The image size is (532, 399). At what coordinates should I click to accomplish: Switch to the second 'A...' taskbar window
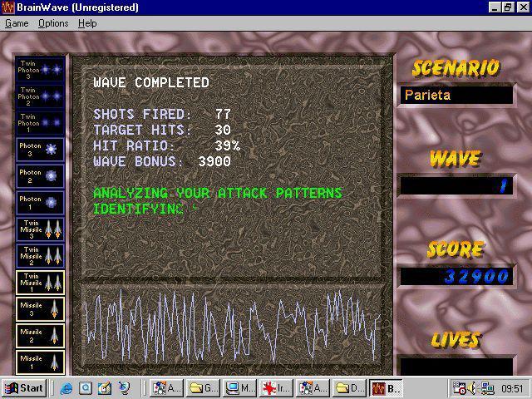tap(313, 388)
